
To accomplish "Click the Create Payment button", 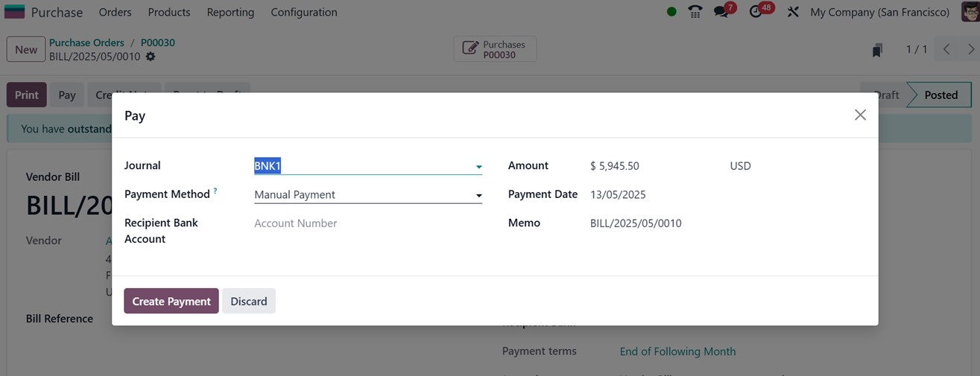I will pyautogui.click(x=171, y=301).
